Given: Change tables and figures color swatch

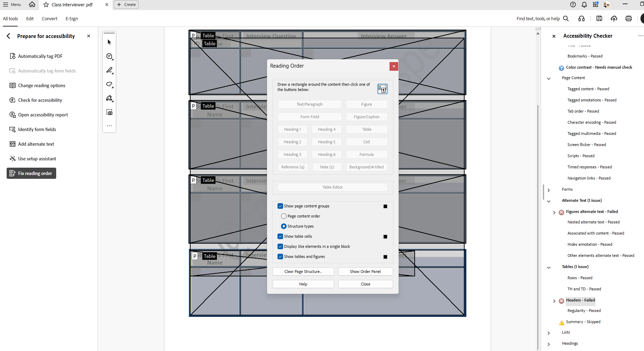Looking at the screenshot, I should (385, 257).
